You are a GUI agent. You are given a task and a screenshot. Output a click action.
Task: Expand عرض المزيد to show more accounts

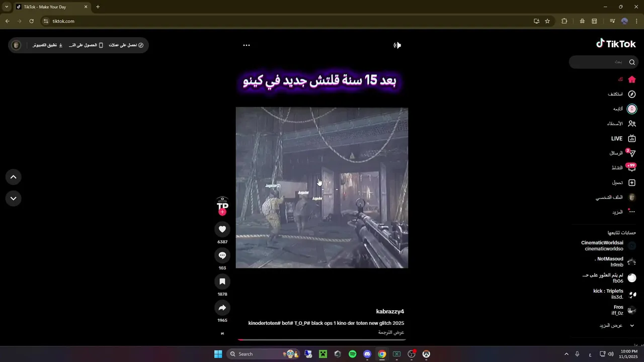pos(617,325)
